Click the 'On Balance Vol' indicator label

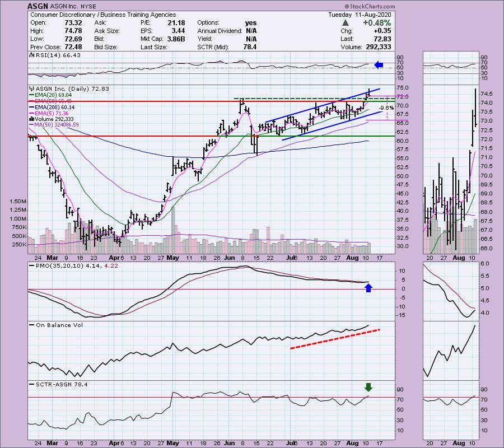(59, 325)
